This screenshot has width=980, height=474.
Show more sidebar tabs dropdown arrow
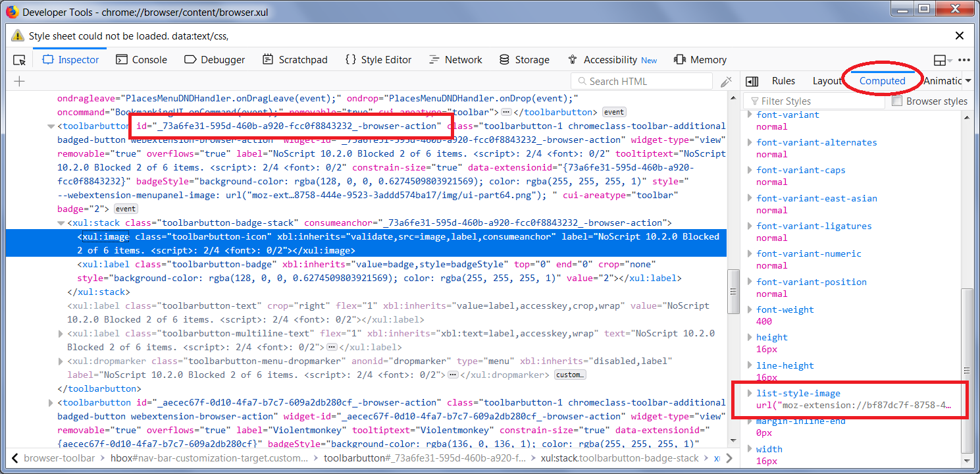(x=967, y=81)
